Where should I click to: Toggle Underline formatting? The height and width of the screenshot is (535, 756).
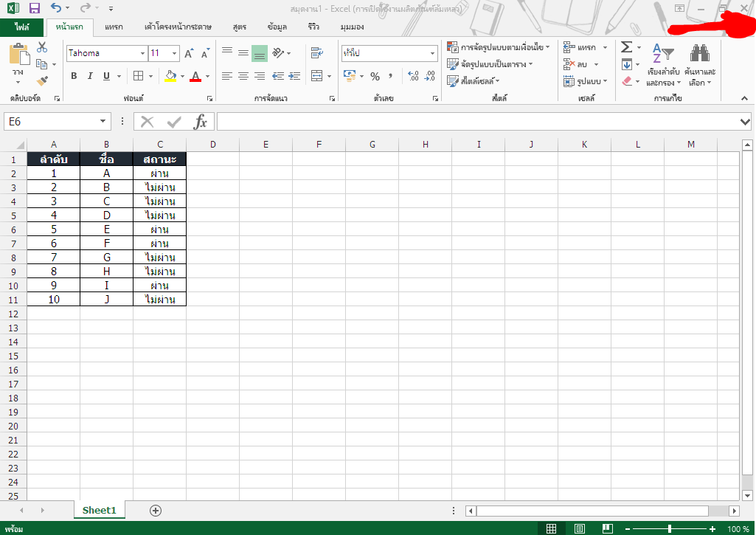point(106,76)
